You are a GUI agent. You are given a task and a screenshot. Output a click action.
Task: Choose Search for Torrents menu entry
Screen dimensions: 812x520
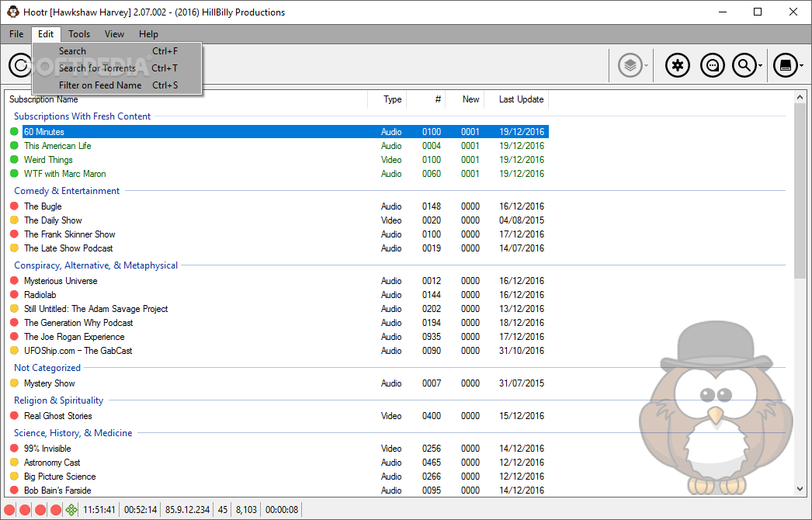(x=117, y=68)
